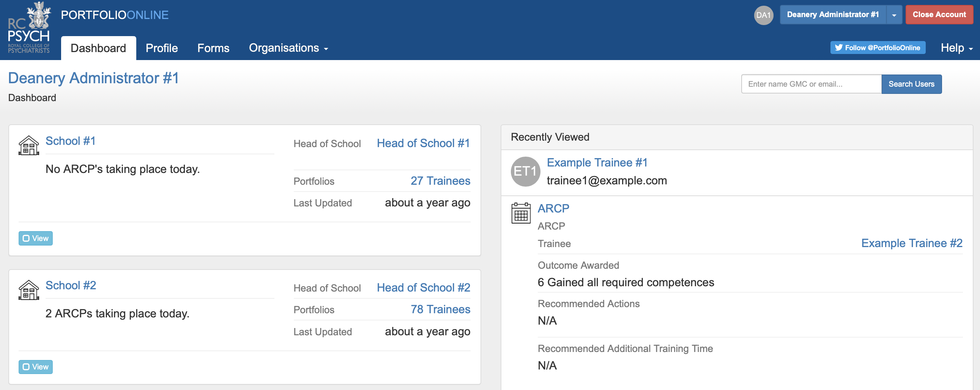Open the Organisations dropdown menu
The image size is (980, 390).
click(x=288, y=48)
